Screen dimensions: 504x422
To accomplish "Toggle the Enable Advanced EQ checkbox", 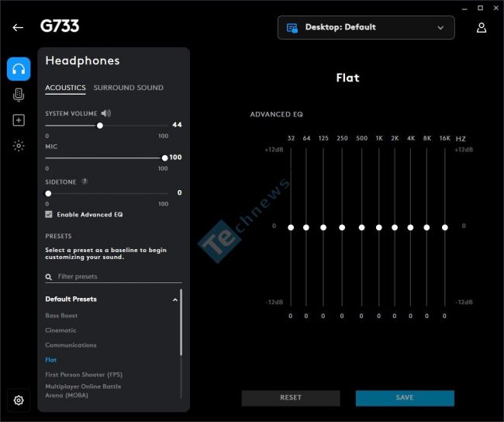I will tap(49, 214).
